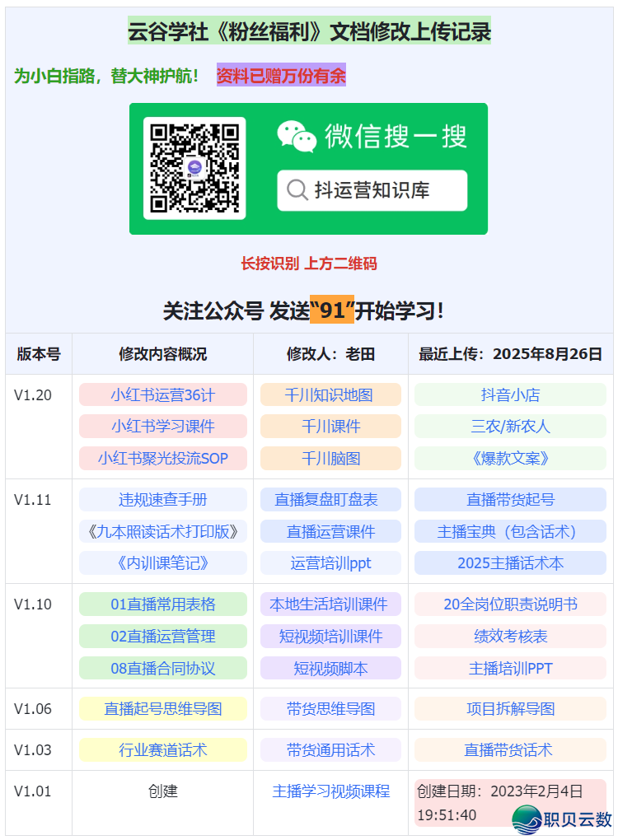
Task: Open the 绩效考核表 link
Action: point(510,636)
